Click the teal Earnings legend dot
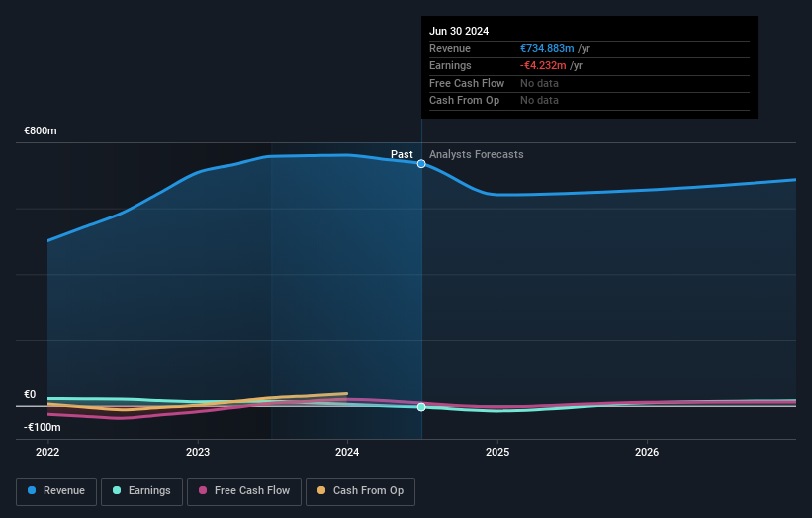Image resolution: width=812 pixels, height=518 pixels. tap(117, 490)
